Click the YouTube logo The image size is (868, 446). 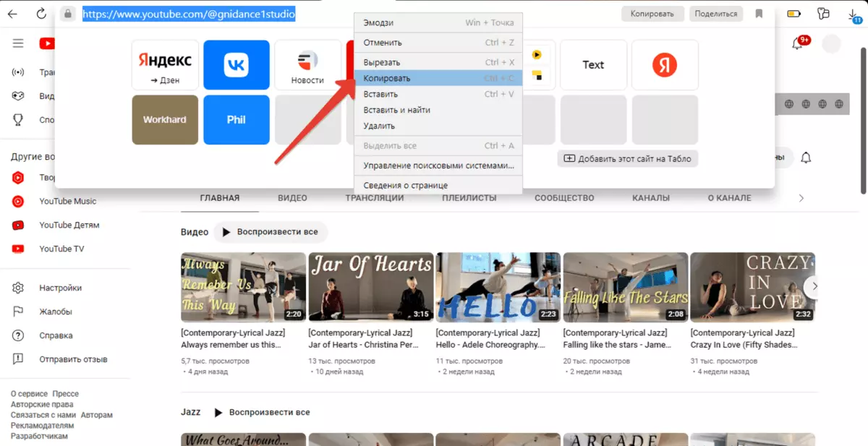(46, 44)
